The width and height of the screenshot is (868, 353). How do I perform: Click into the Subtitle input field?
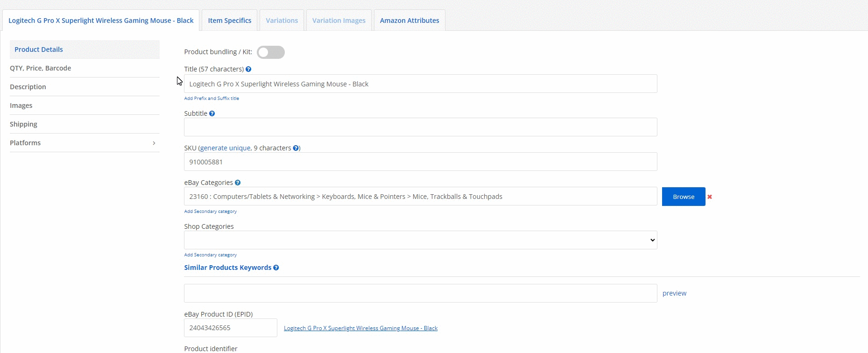[420, 127]
